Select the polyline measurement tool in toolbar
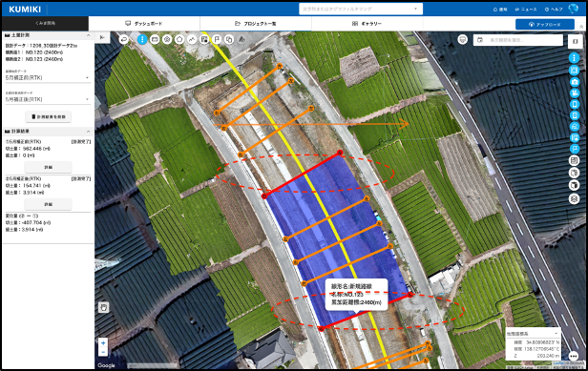This screenshot has width=588, height=371. coord(192,39)
